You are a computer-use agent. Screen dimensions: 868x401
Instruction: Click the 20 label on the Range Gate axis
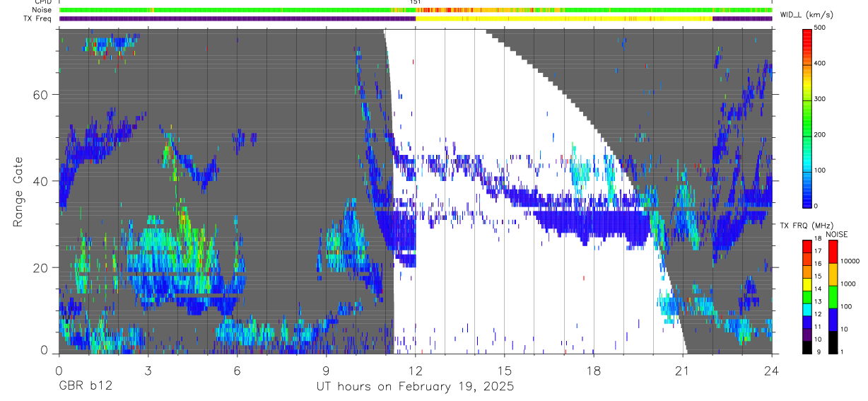pyautogui.click(x=42, y=267)
